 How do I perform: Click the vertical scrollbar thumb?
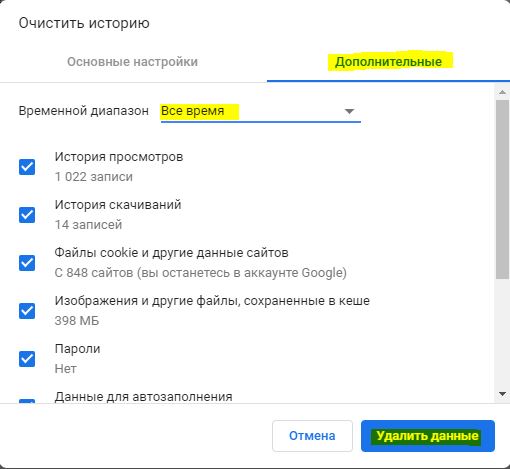coord(502,189)
